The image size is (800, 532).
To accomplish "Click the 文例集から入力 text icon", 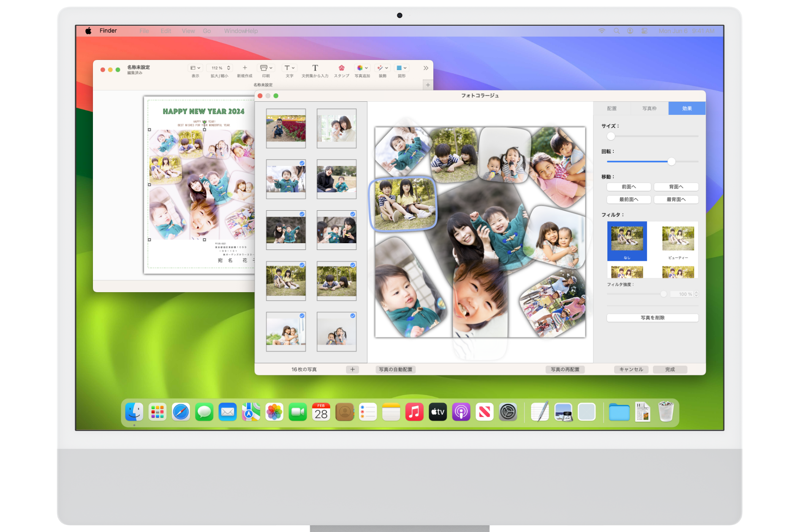I will (x=315, y=68).
